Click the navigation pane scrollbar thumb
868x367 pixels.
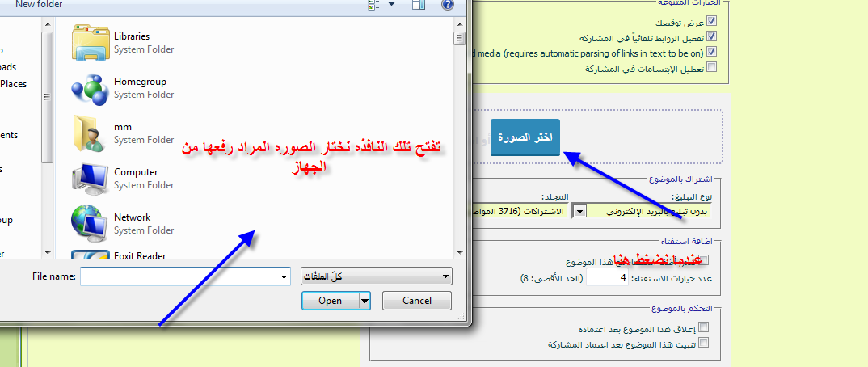coord(48,96)
